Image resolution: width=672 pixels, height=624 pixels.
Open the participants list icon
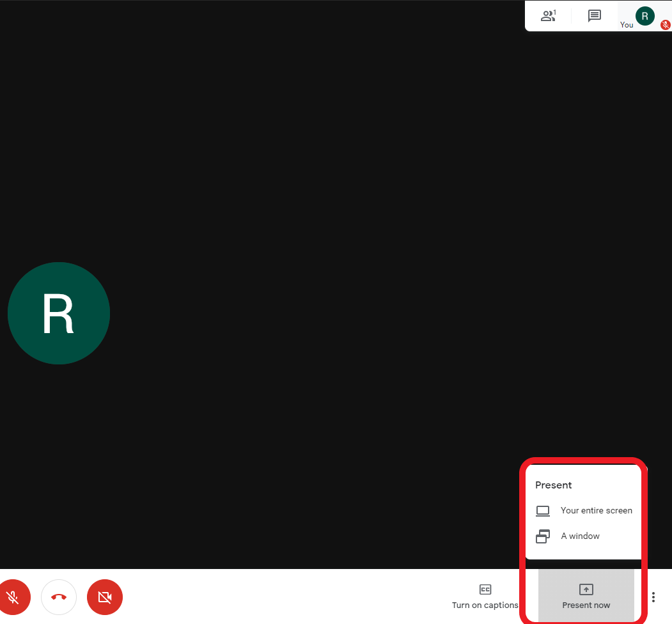[547, 16]
